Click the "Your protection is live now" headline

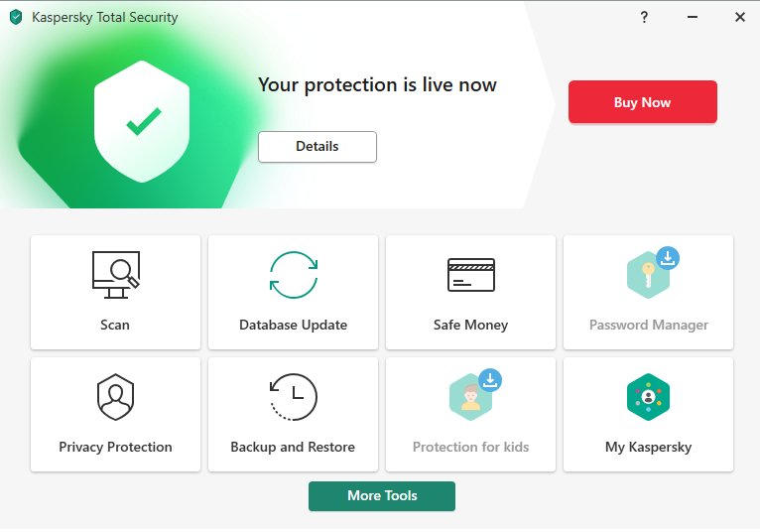pos(377,85)
